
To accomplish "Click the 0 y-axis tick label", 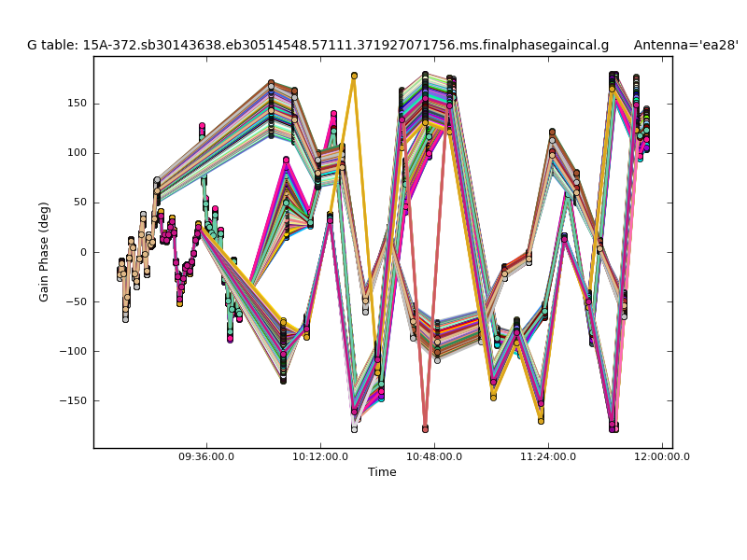I will tap(83, 252).
